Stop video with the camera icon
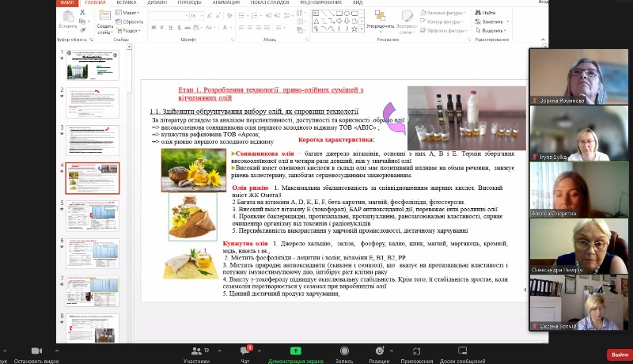Viewport: 633px width, 364px height. [36, 351]
